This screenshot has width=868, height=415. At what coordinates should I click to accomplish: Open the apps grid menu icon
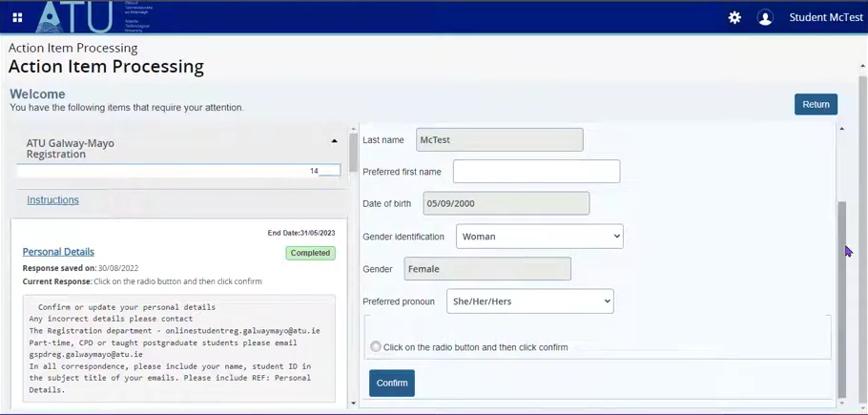tap(17, 18)
